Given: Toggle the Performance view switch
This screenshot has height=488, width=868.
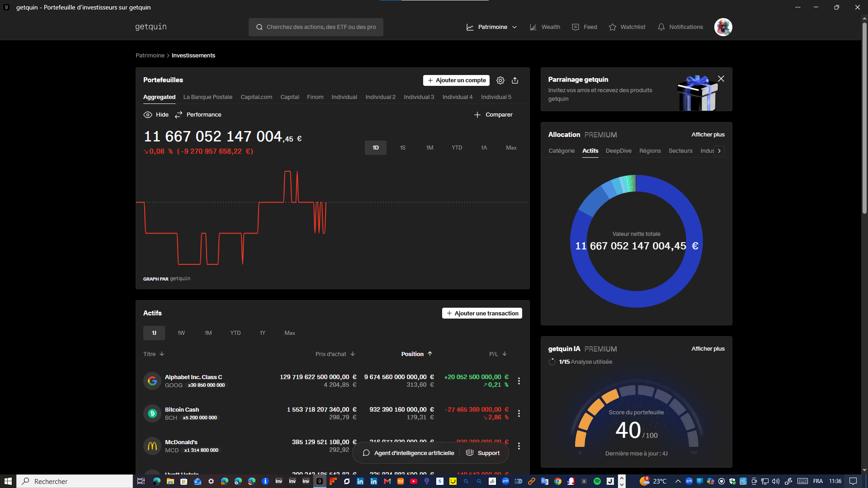Looking at the screenshot, I should [x=198, y=115].
